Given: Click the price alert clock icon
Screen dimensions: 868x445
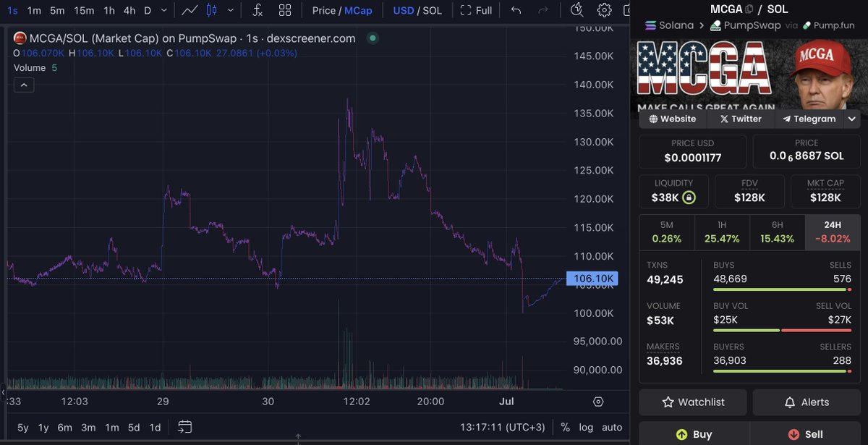Looking at the screenshot, I should tap(576, 10).
